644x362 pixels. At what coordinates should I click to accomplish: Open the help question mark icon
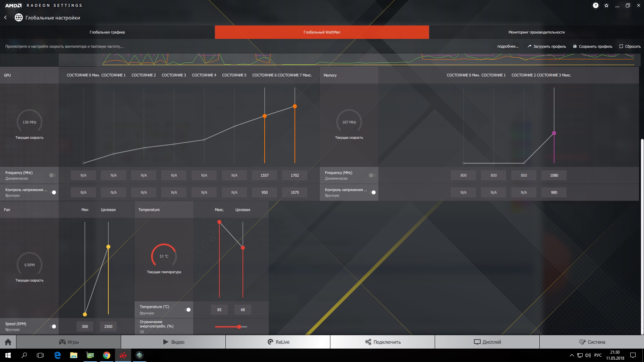pos(595,5)
